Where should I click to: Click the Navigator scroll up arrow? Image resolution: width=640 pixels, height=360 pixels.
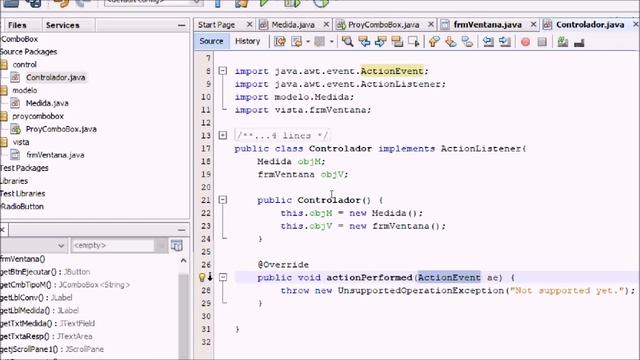pyautogui.click(x=183, y=261)
